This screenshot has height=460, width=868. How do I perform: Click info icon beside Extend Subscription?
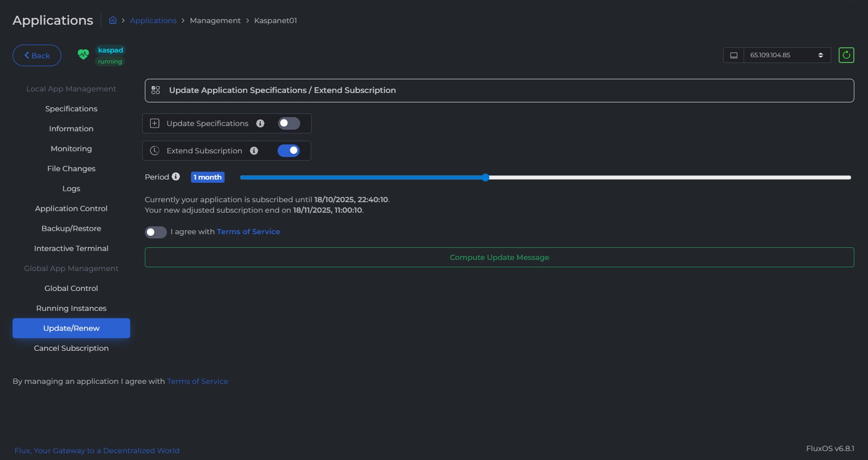254,151
